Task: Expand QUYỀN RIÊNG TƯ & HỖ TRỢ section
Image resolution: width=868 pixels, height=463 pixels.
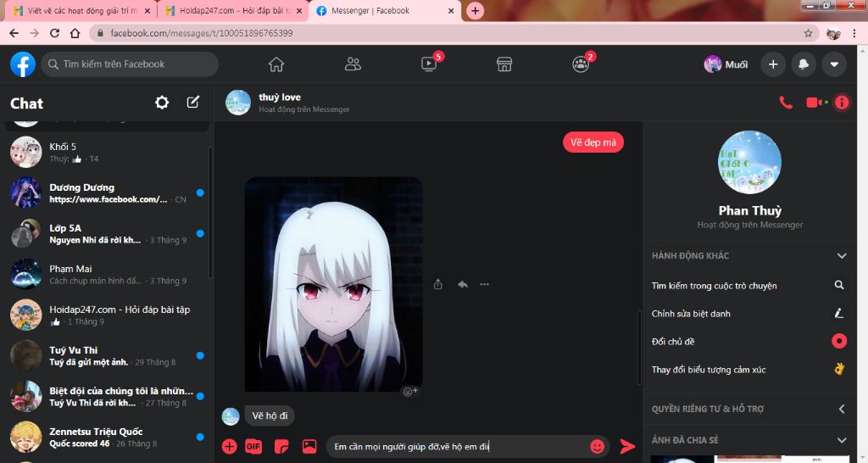Action: pyautogui.click(x=749, y=409)
